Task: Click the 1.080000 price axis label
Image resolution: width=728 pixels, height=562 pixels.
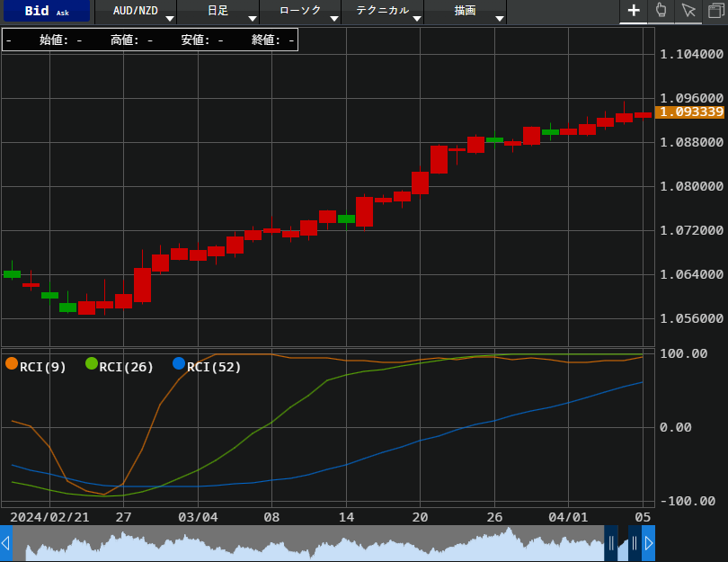Action: pos(691,186)
